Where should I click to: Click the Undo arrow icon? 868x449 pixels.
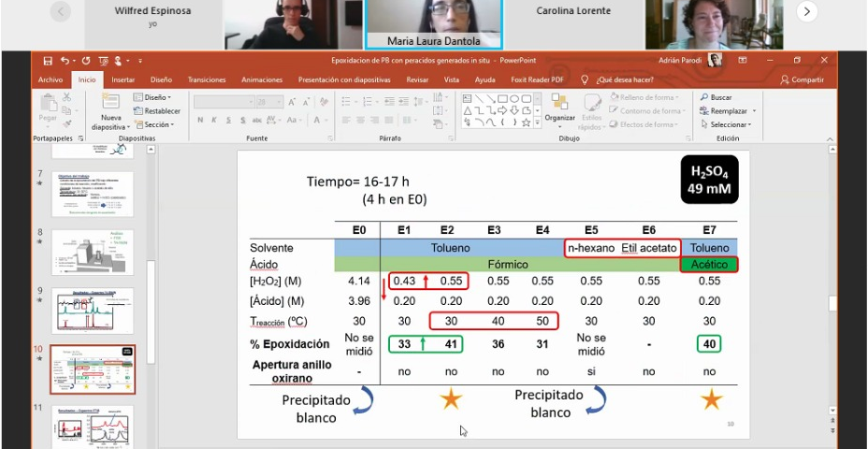coord(64,60)
